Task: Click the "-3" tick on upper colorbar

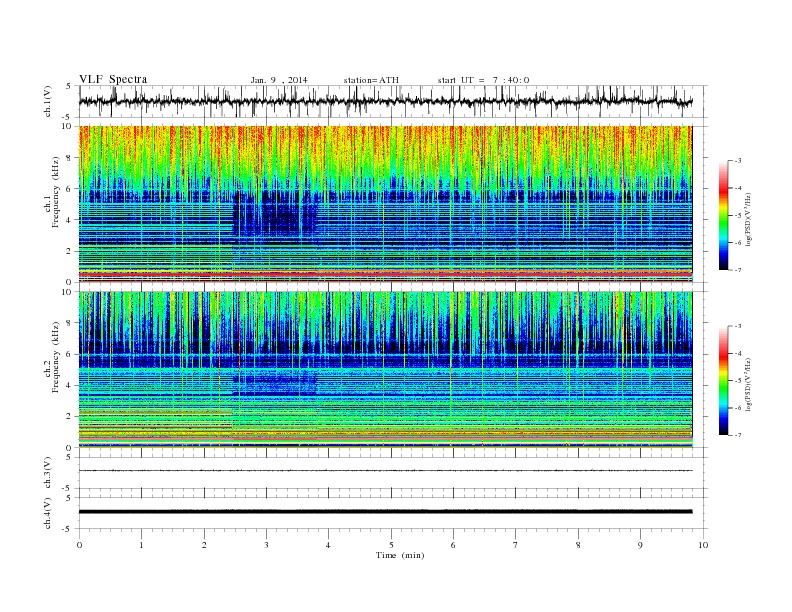Action: [x=737, y=161]
